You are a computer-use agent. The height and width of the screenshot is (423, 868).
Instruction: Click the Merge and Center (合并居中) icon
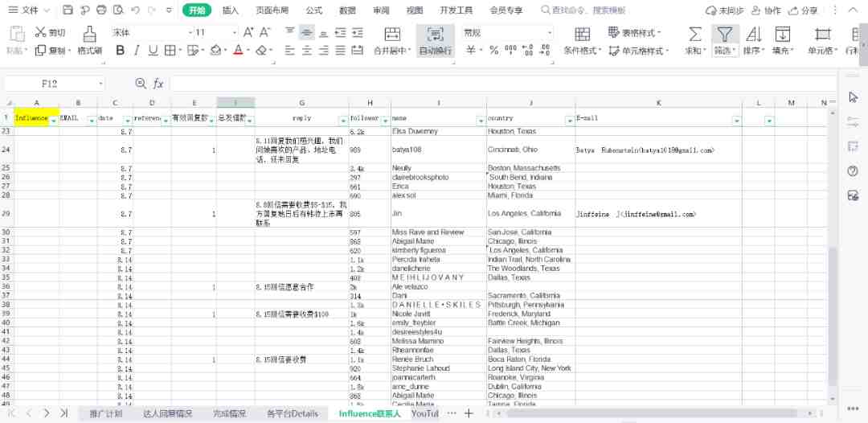392,34
